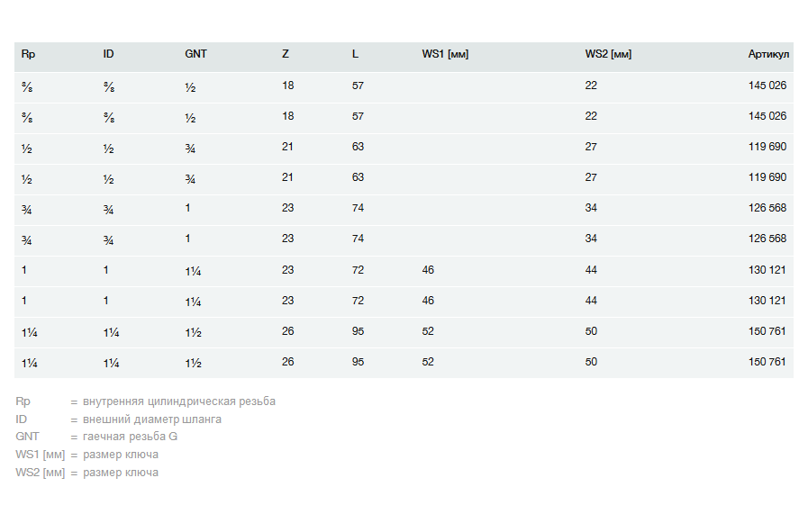Image resolution: width=808 pixels, height=532 pixels.
Task: Select the last 150 761 article number
Action: click(767, 362)
